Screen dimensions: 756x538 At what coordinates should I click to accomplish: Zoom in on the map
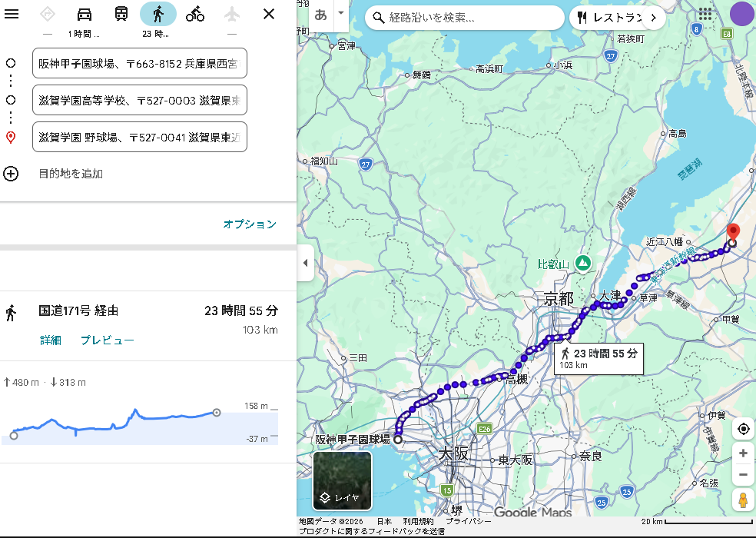[x=743, y=453]
